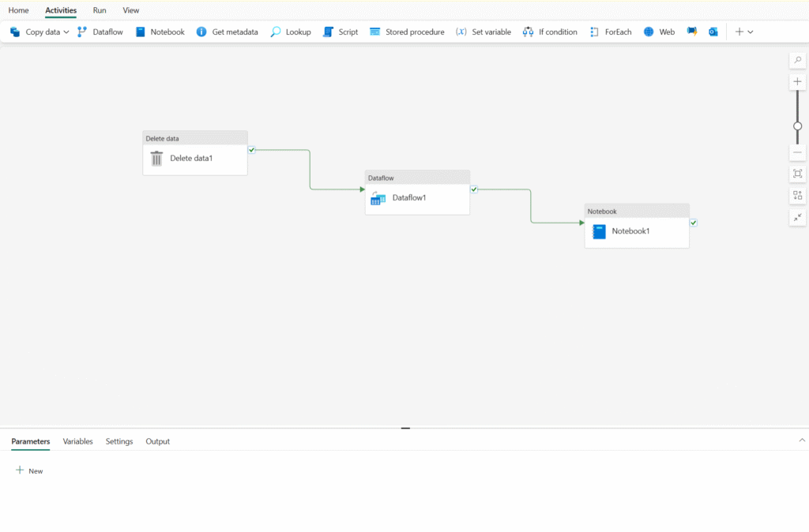Open the View tab
809x532 pixels.
[x=131, y=10]
